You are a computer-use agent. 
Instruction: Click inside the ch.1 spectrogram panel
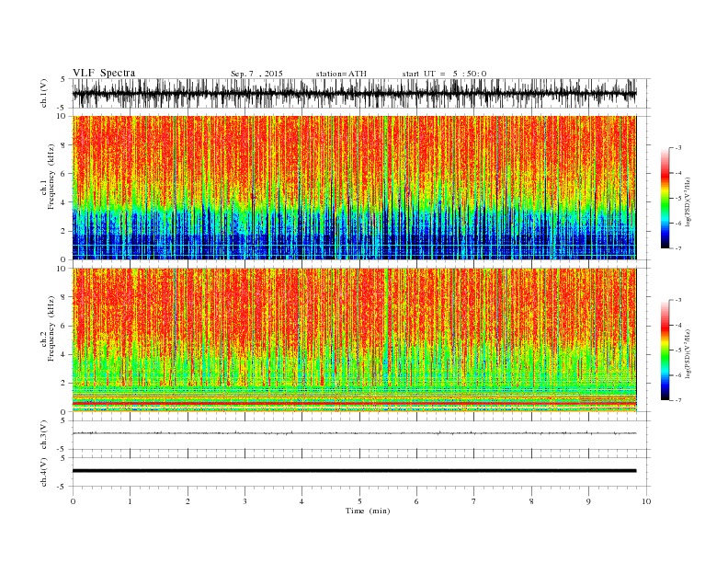(354, 188)
